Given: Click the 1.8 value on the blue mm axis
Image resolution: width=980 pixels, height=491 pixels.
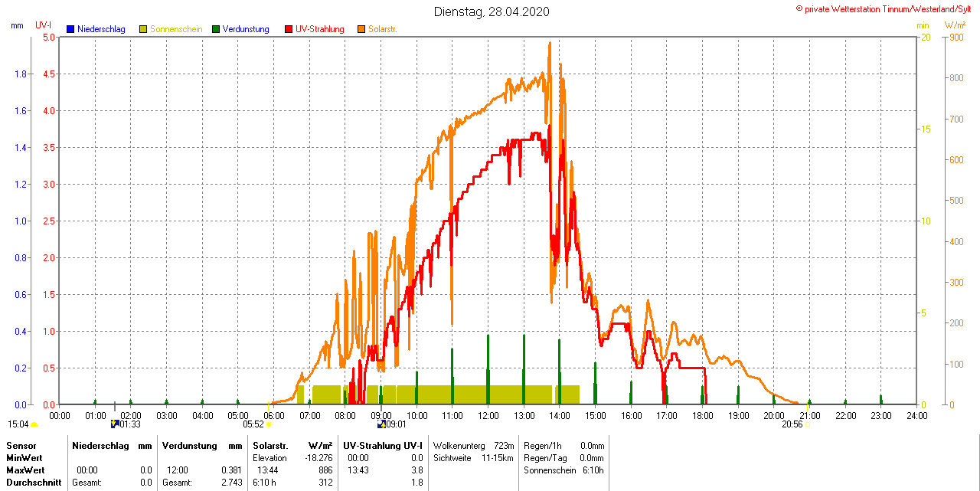Looking at the screenshot, I should tap(20, 74).
